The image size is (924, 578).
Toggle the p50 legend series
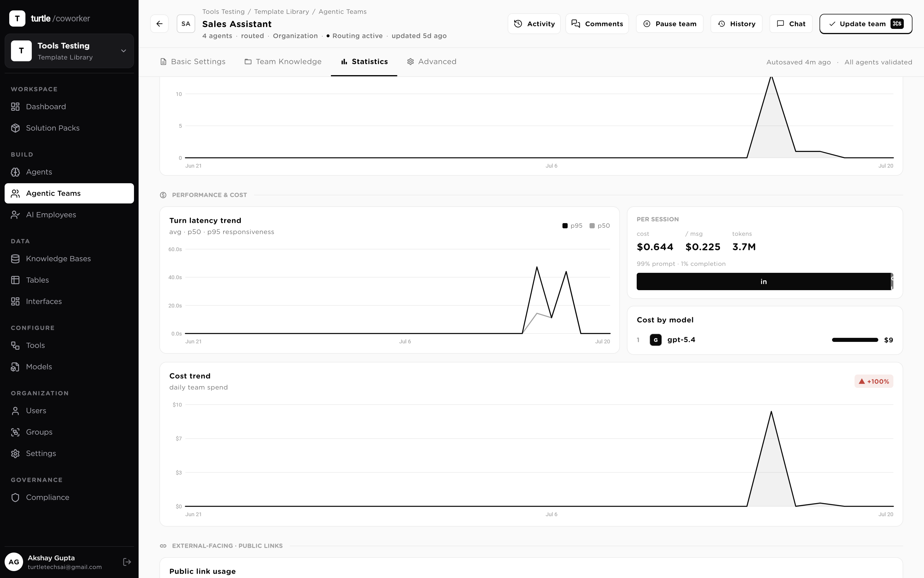click(599, 226)
